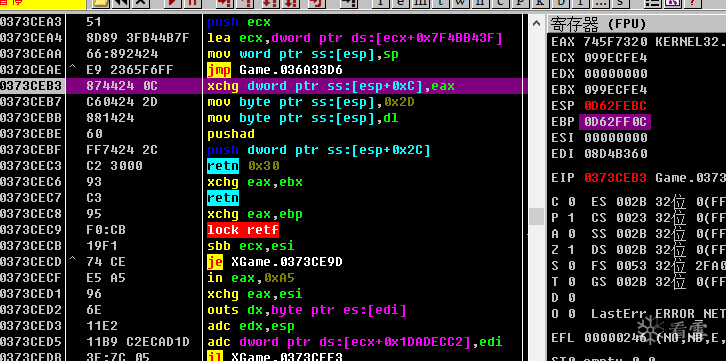Click ES segment register value 002B
Image resolution: width=726 pixels, height=361 pixels.
point(632,202)
